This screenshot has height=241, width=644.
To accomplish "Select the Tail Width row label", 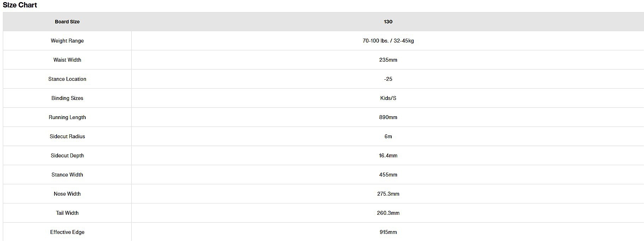I will click(x=67, y=213).
